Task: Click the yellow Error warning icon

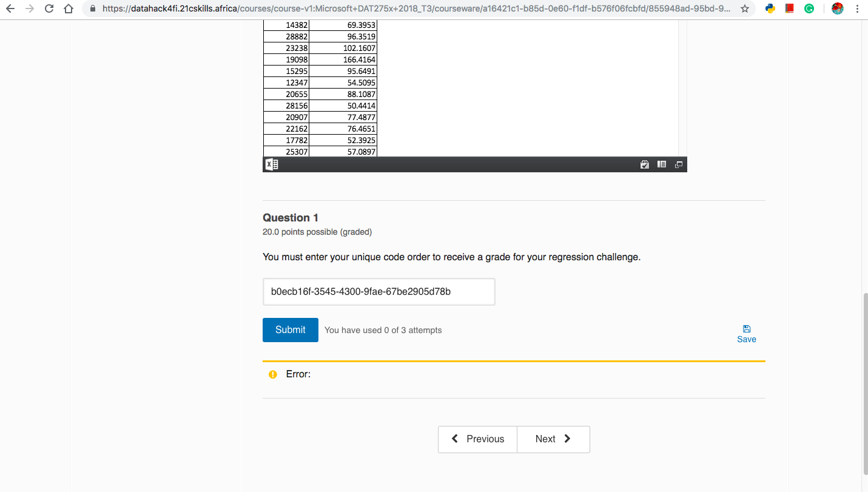Action: (x=273, y=374)
